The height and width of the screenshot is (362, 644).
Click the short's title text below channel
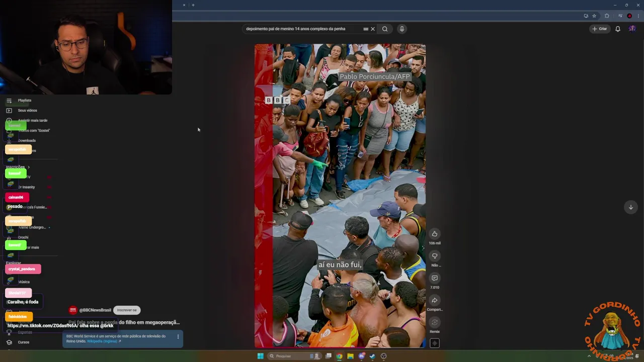click(124, 322)
